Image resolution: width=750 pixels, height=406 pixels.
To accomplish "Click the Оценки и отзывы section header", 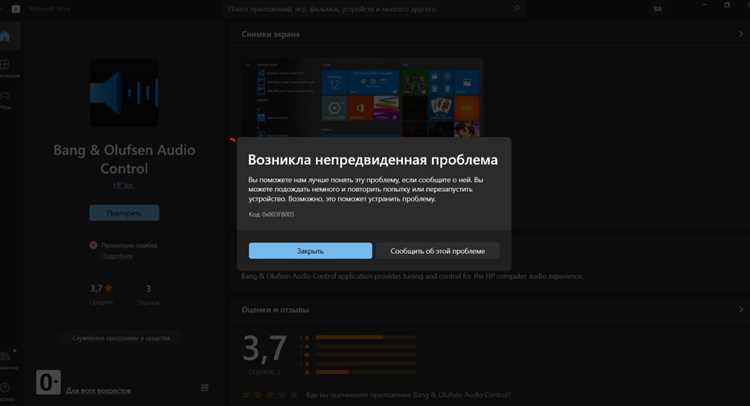I will (275, 309).
